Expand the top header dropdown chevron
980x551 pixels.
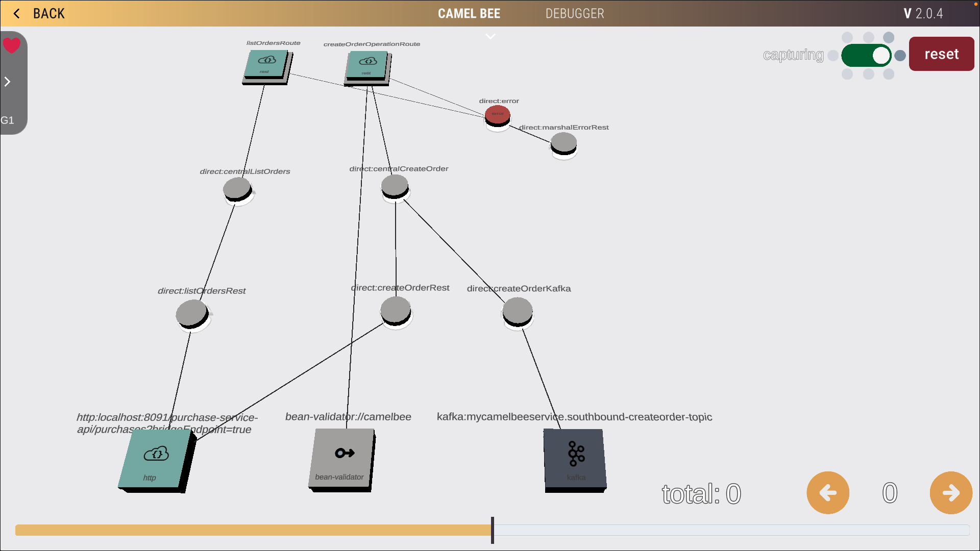[490, 37]
